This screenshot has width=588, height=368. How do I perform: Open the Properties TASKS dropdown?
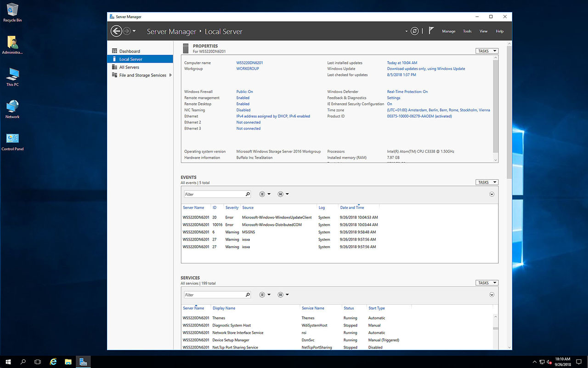click(486, 51)
